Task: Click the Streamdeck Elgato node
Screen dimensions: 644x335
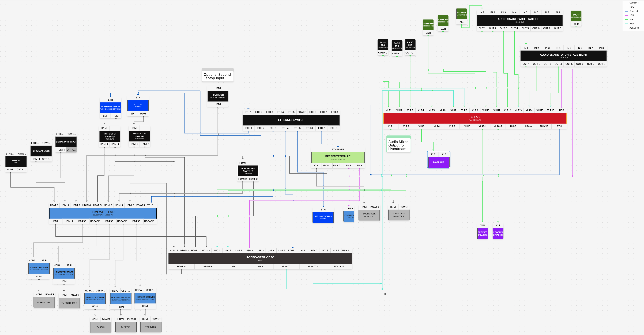Action: [349, 216]
